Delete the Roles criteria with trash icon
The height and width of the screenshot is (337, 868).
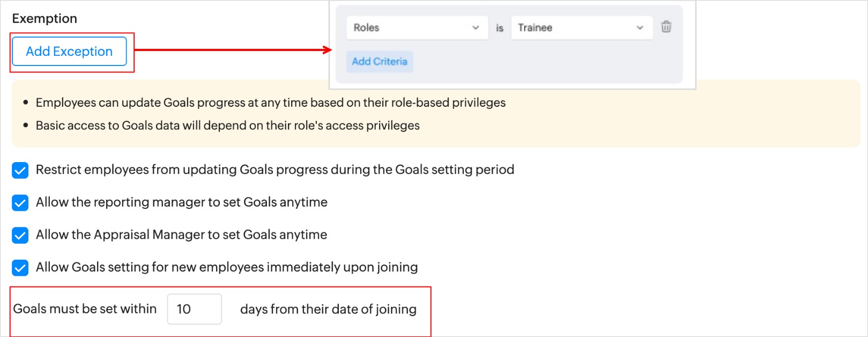point(666,27)
